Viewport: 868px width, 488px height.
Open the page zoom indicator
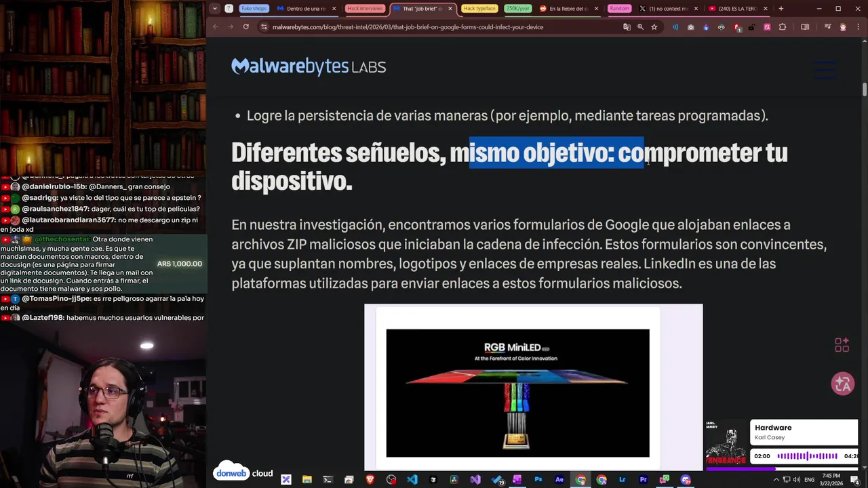(640, 27)
